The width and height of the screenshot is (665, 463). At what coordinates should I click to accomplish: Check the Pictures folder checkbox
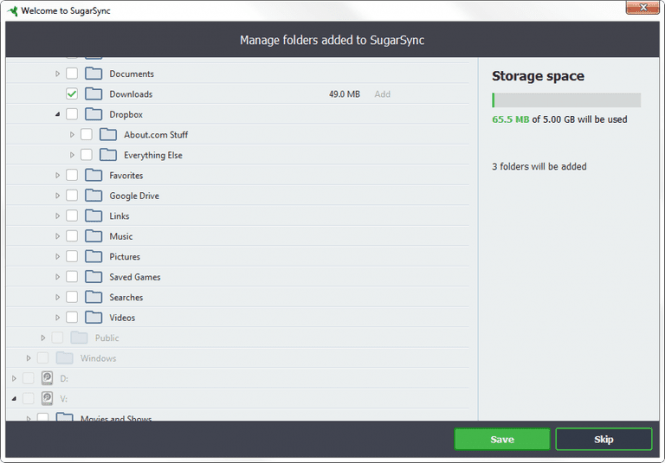point(72,257)
